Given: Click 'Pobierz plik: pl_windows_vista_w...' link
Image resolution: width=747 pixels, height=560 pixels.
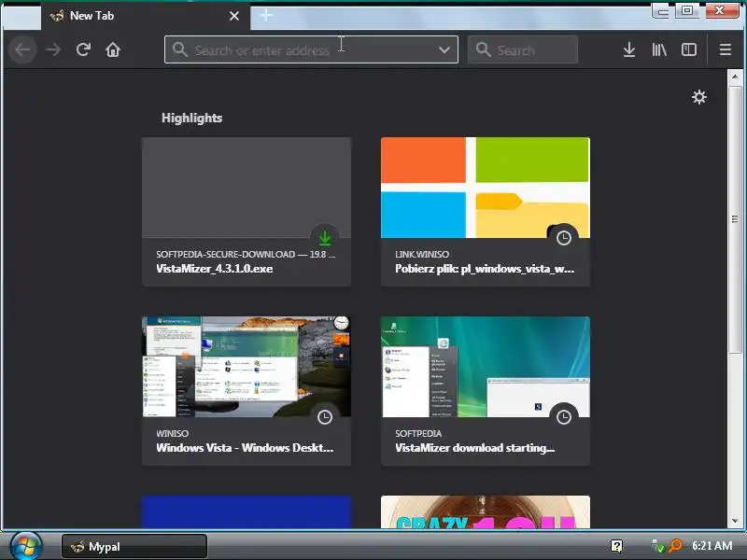Looking at the screenshot, I should 485,269.
